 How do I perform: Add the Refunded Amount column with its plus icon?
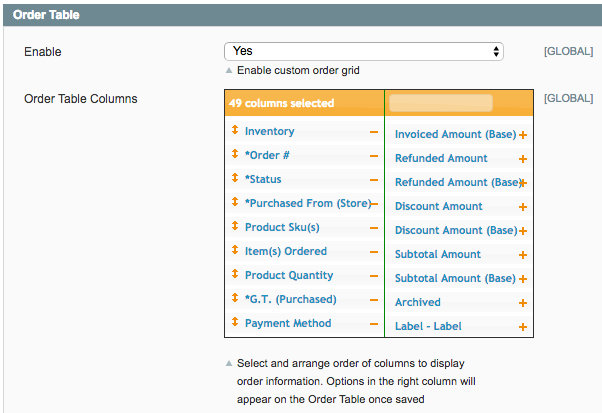pos(523,159)
